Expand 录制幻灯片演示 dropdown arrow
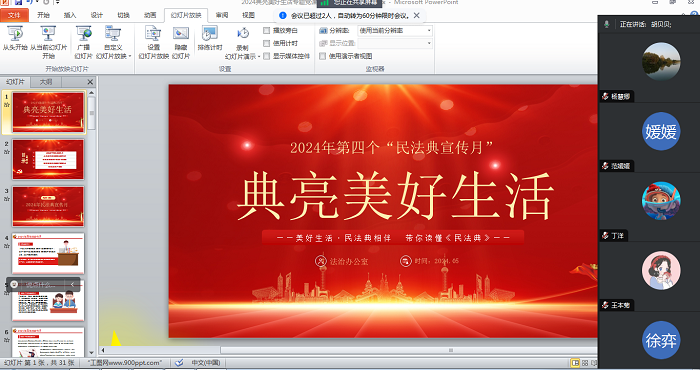Viewport: 700px width, 370px height. coord(259,57)
